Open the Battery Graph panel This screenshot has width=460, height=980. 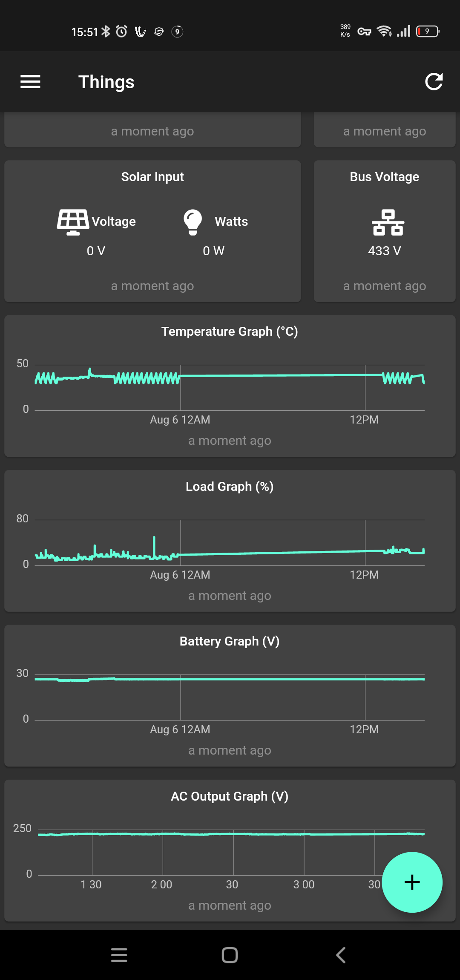230,695
